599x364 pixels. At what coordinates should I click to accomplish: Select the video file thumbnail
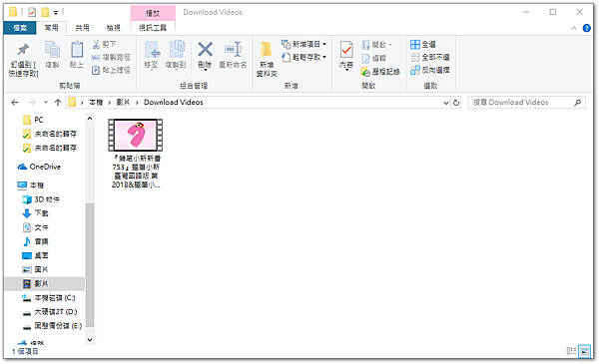136,135
